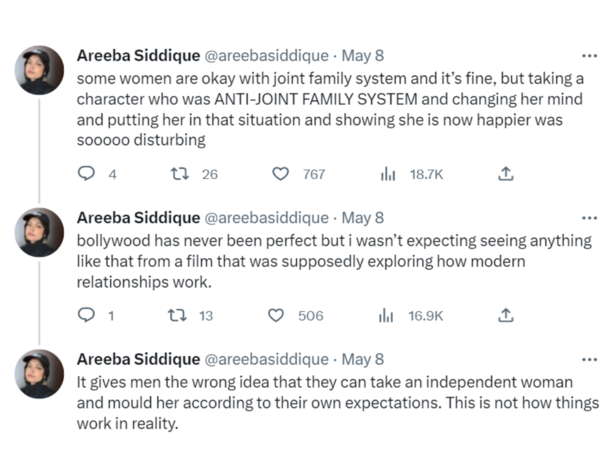Click the avatar beside the last tweet
616x462 pixels.
40,374
